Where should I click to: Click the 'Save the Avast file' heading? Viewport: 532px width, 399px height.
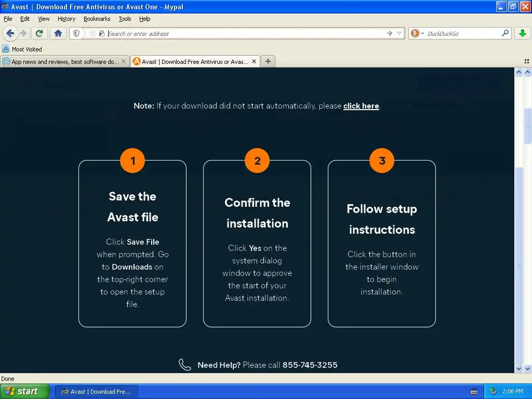pos(132,207)
